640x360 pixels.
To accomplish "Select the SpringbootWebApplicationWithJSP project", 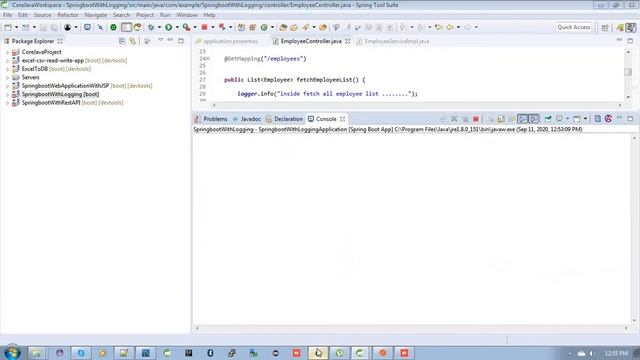I will [x=65, y=86].
